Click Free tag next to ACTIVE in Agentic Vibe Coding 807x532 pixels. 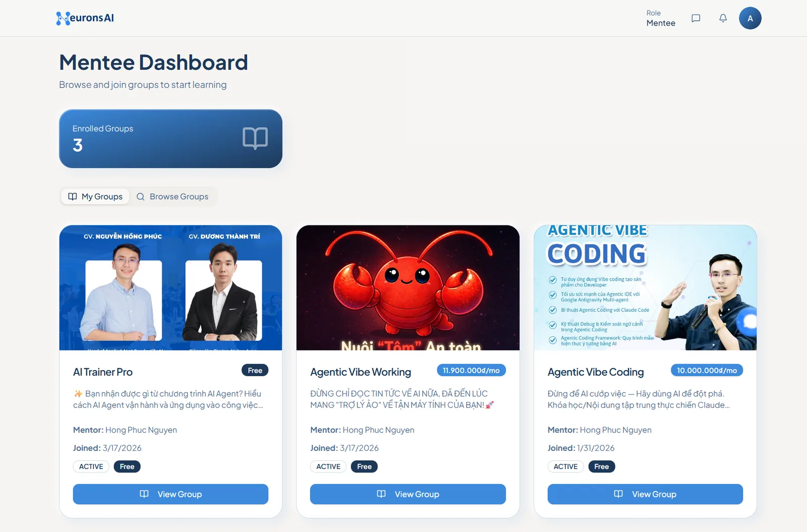(602, 466)
